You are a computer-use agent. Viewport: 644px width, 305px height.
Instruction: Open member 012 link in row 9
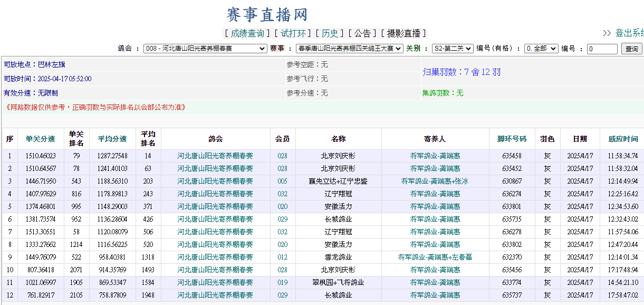point(283,258)
